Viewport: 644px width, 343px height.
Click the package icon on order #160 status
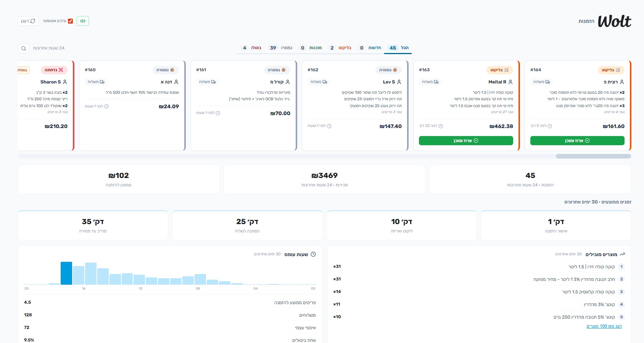click(x=172, y=70)
